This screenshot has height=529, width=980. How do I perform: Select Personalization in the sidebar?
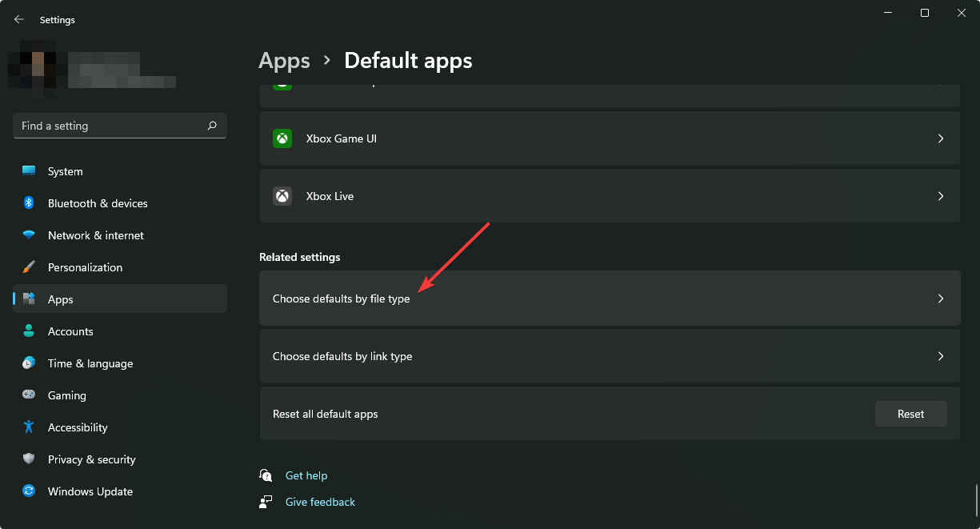tap(85, 267)
